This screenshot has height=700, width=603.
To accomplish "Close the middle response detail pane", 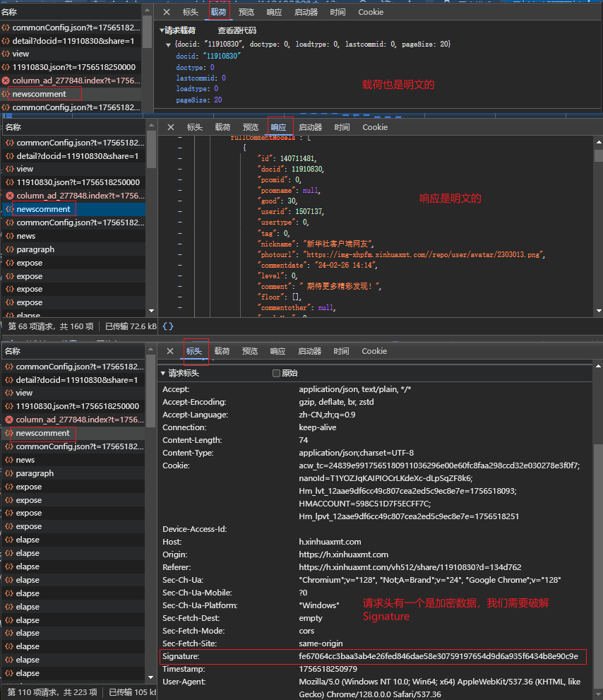I will 170,127.
